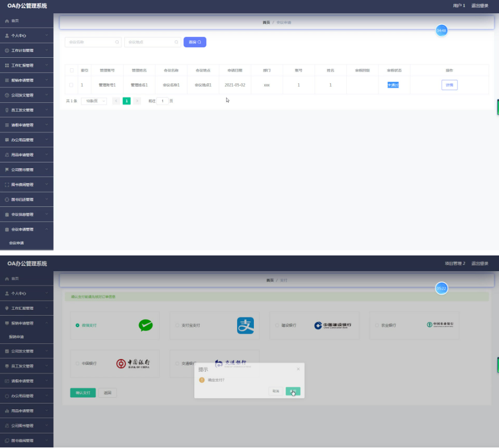Image resolution: width=499 pixels, height=448 pixels.
Task: Collapse 会议申请管理 with its chevron
Action: click(x=46, y=229)
